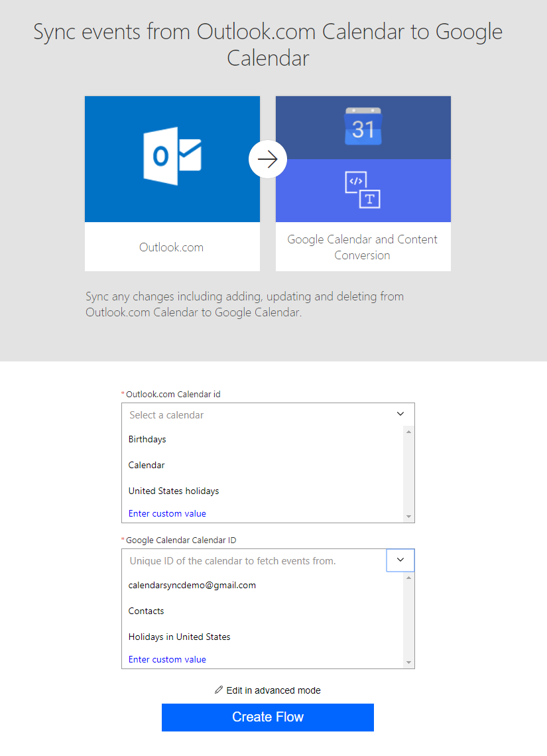
Task: Open Edit in advanced mode
Action: click(273, 690)
